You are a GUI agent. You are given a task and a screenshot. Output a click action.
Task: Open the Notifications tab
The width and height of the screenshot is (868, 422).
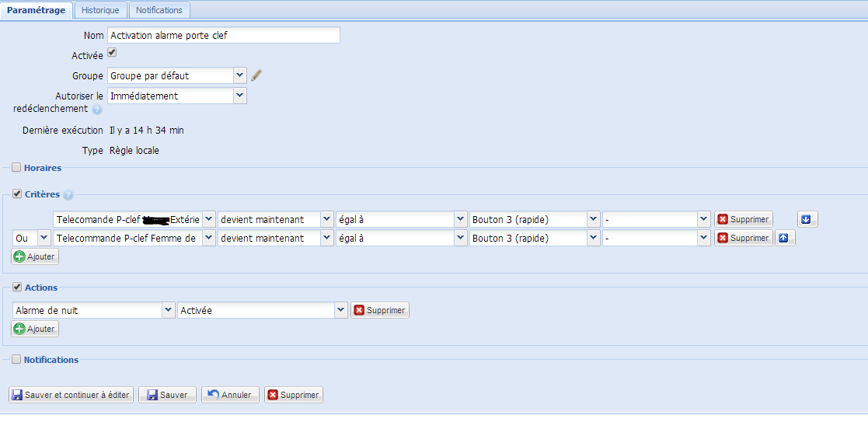click(x=159, y=10)
